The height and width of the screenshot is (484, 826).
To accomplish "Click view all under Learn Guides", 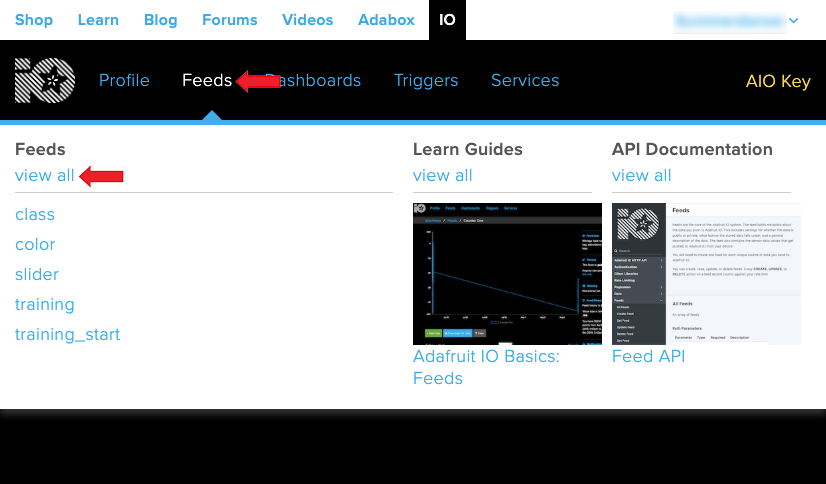I will click(442, 175).
